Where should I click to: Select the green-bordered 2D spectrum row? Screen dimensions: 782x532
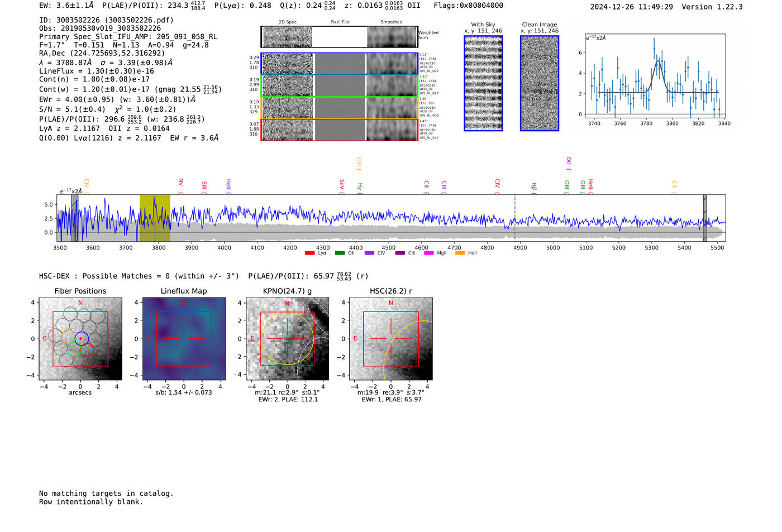340,86
